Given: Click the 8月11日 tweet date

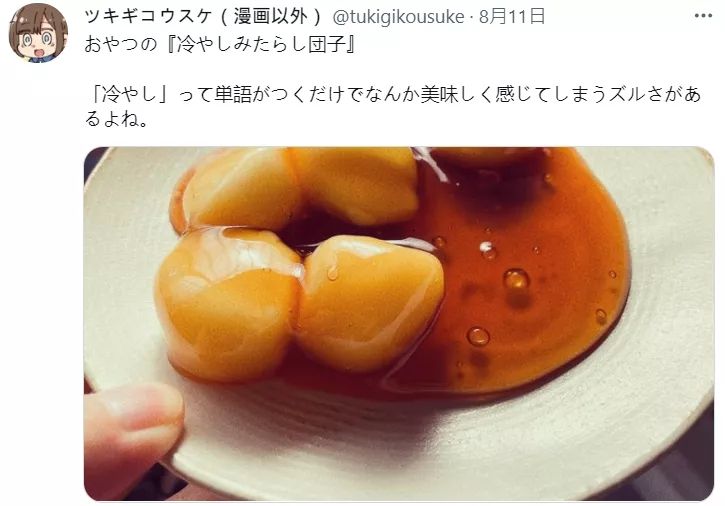Looking at the screenshot, I should [x=512, y=17].
